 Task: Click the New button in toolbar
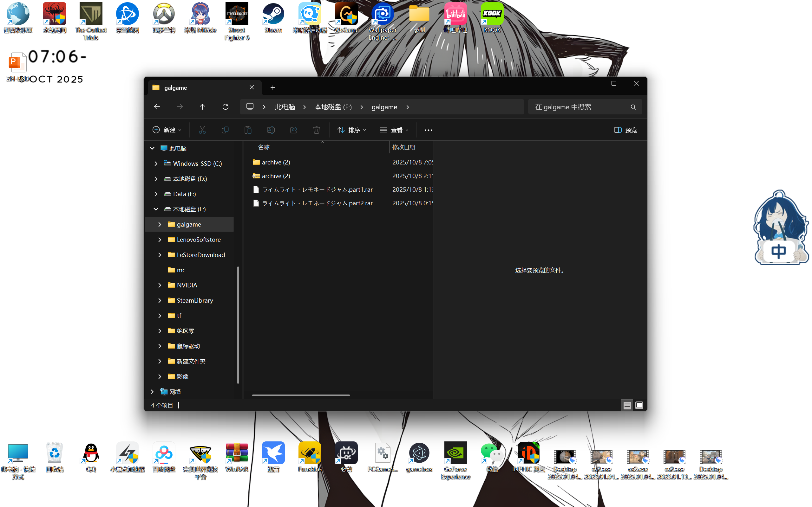pos(167,130)
